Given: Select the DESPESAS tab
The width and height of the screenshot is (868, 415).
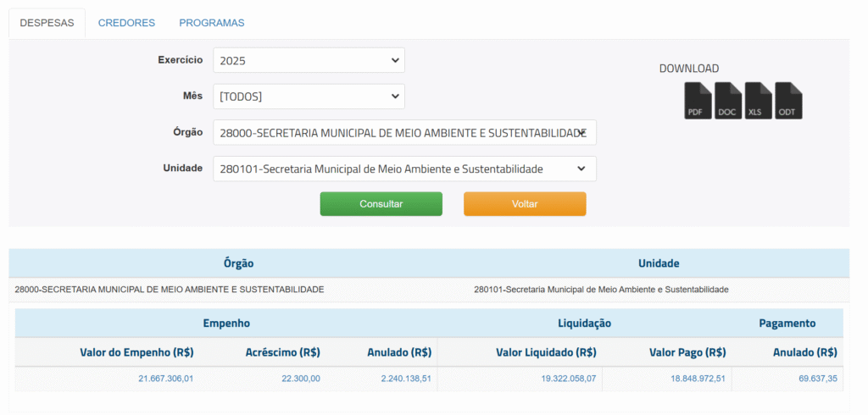Looking at the screenshot, I should tap(47, 23).
